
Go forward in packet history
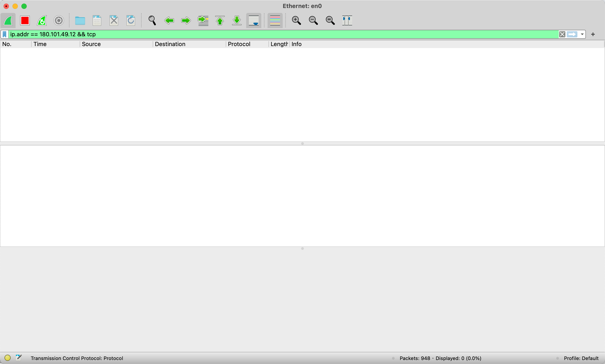point(186,21)
